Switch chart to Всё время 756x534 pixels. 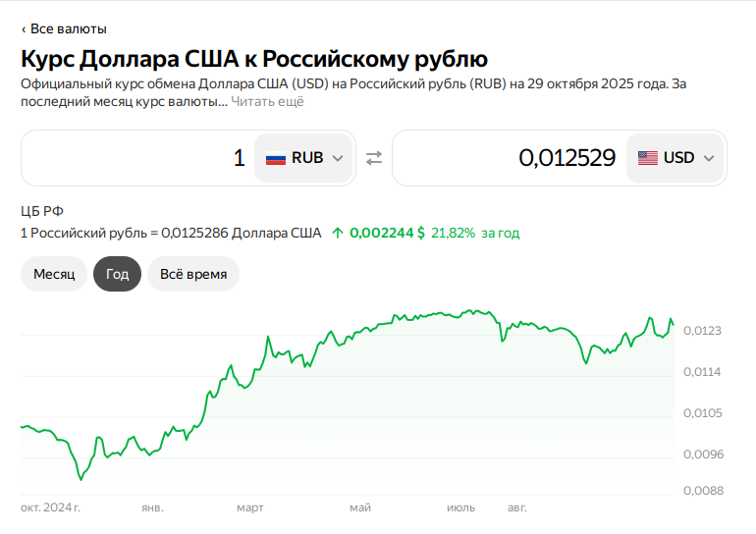tap(193, 274)
